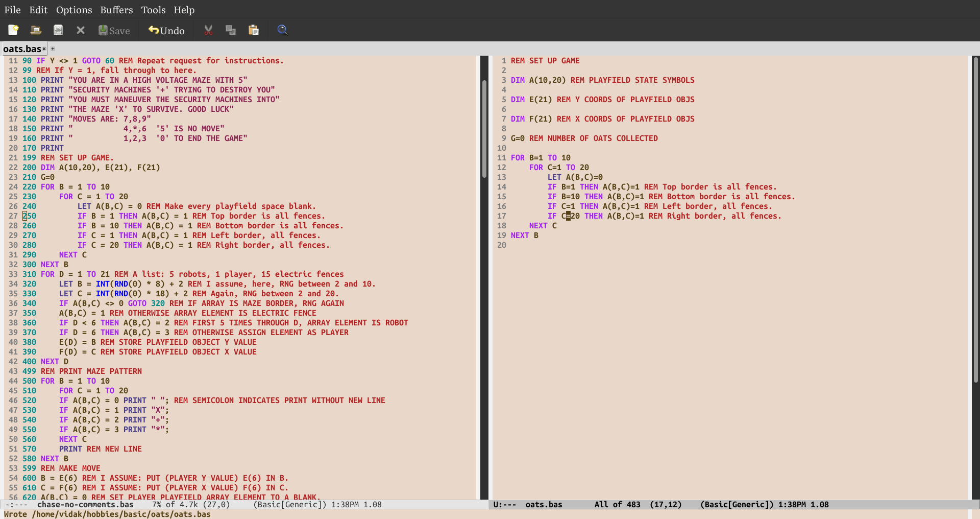The height and width of the screenshot is (519, 980).
Task: Click the New file icon in toolbar
Action: click(x=13, y=30)
